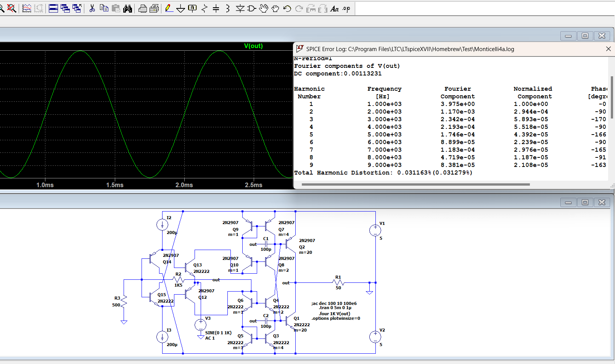
Task: Click the ';ac dec 100 10 100e6' comment
Action: tap(334, 303)
